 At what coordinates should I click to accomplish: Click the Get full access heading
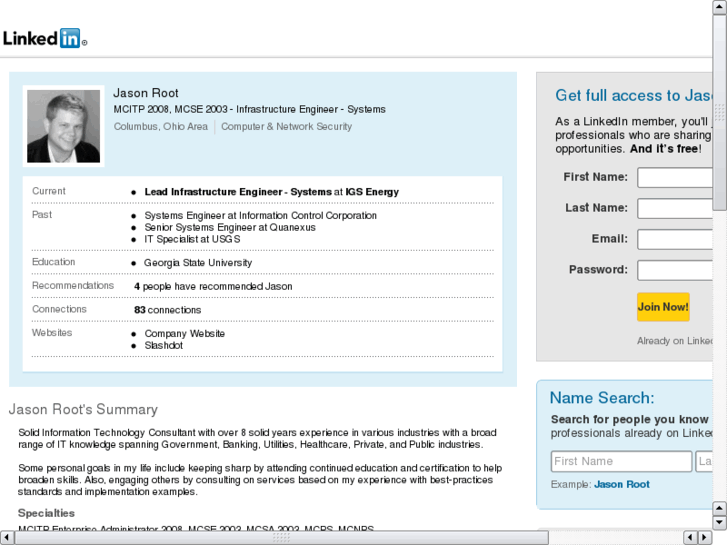pyautogui.click(x=634, y=96)
